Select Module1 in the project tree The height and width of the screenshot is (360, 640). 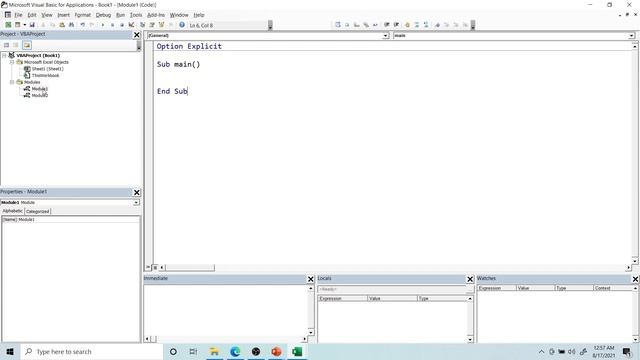40,89
